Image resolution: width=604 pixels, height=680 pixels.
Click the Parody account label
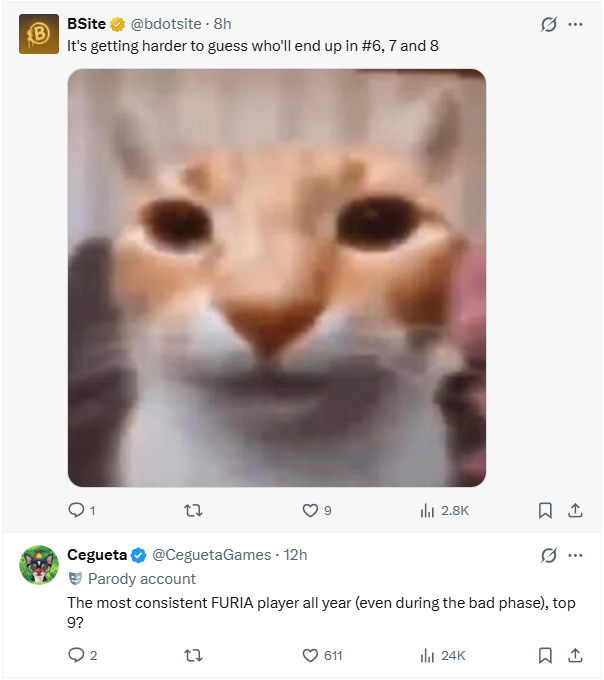tap(141, 578)
